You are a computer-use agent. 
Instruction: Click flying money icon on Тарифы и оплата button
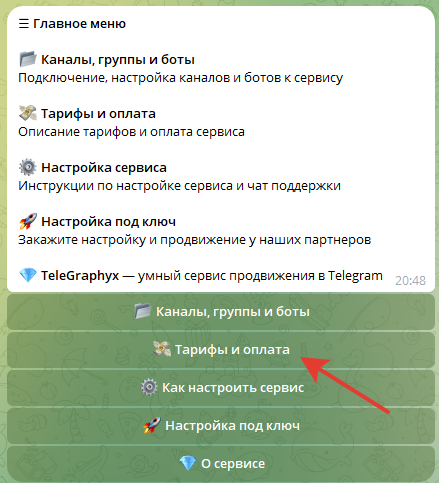coord(162,349)
